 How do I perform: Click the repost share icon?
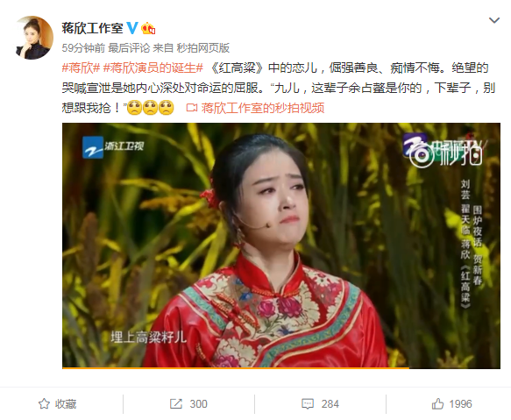coord(175,403)
